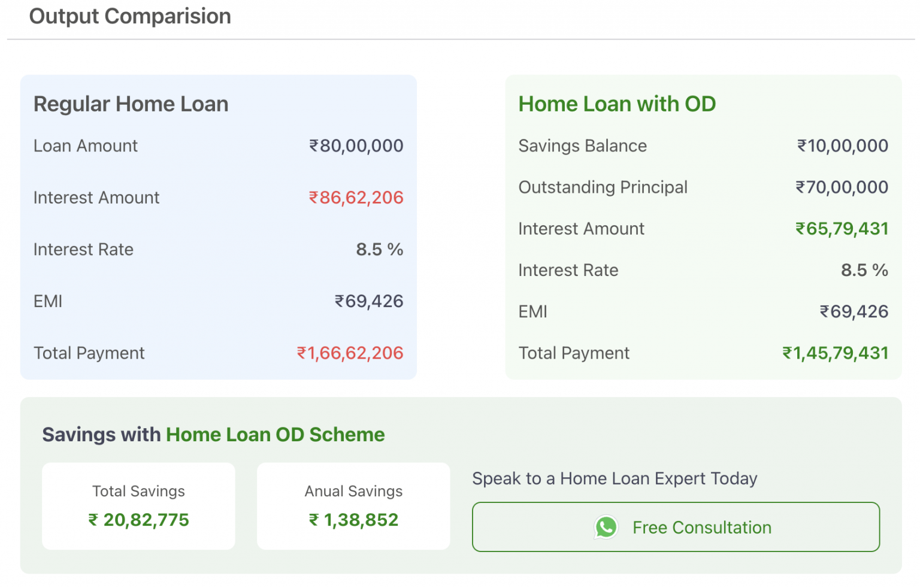This screenshot has width=920, height=588.
Task: Select the Total Savings ₹20,82,775 card
Action: pos(138,506)
